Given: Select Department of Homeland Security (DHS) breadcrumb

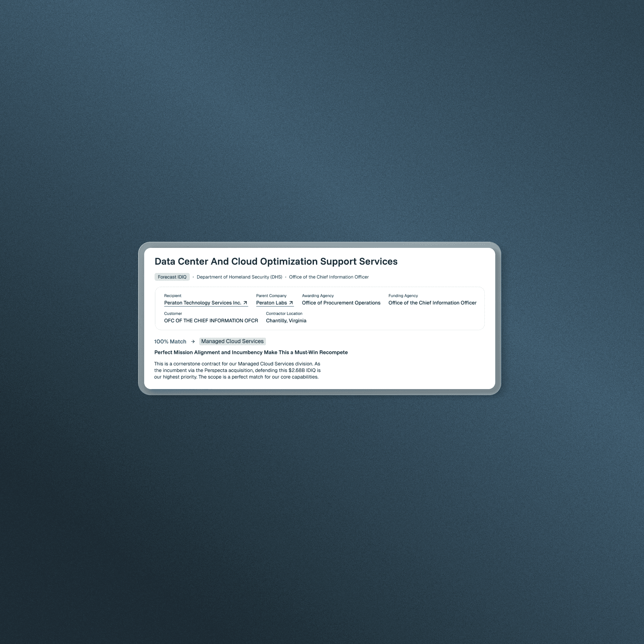Looking at the screenshot, I should (x=239, y=277).
